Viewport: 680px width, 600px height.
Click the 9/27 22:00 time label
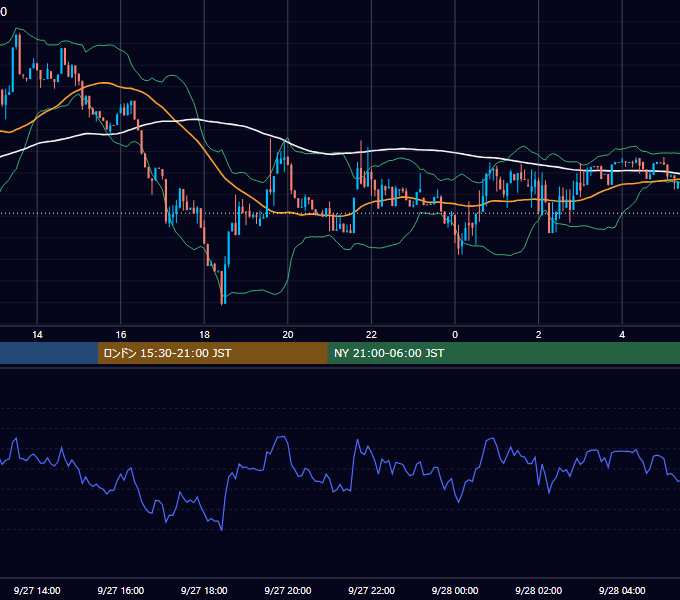click(371, 590)
